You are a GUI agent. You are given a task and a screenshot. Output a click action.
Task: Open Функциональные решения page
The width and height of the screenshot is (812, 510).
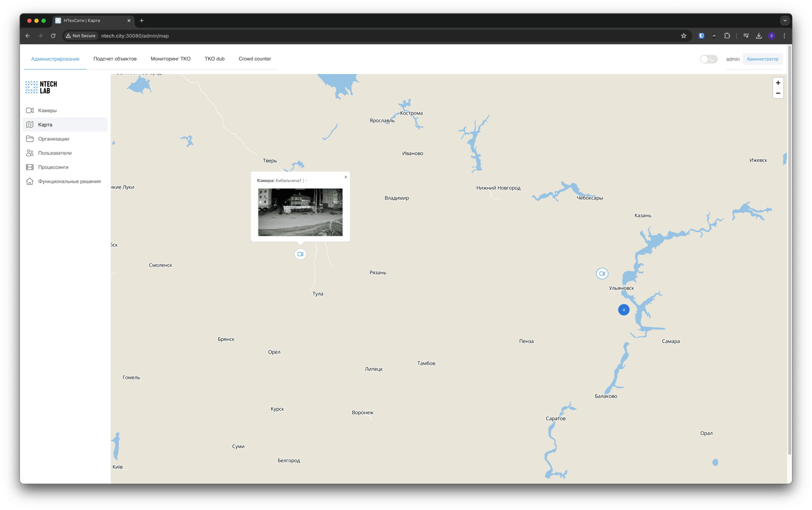(69, 181)
